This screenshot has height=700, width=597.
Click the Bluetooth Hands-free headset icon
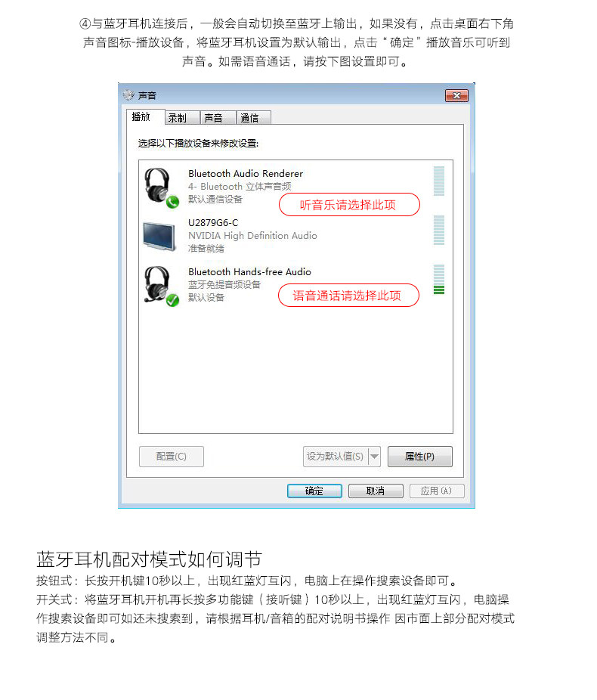(159, 285)
